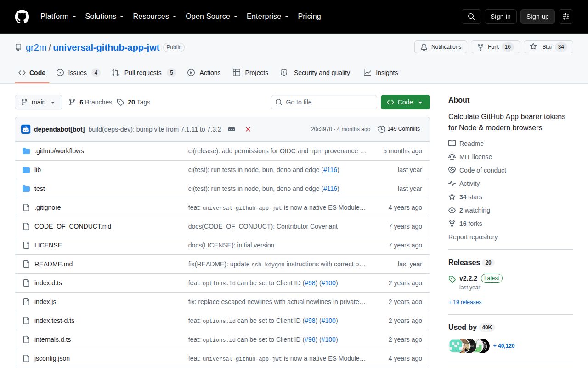Click the dependabot avatar icon
This screenshot has height=368, width=588.
tap(26, 129)
